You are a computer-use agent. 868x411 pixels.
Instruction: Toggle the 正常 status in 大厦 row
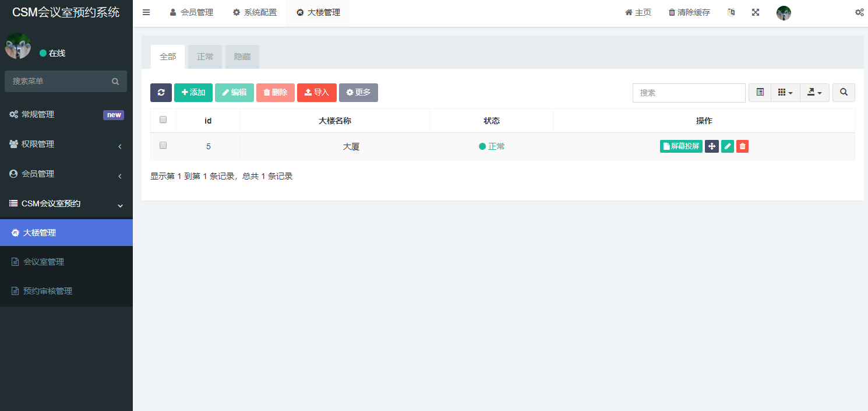(x=492, y=146)
